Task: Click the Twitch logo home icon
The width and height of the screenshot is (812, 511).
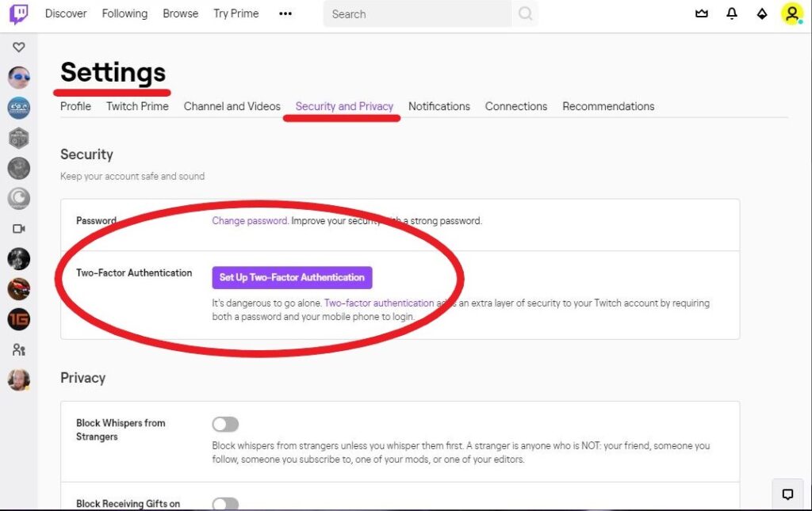Action: tap(18, 13)
